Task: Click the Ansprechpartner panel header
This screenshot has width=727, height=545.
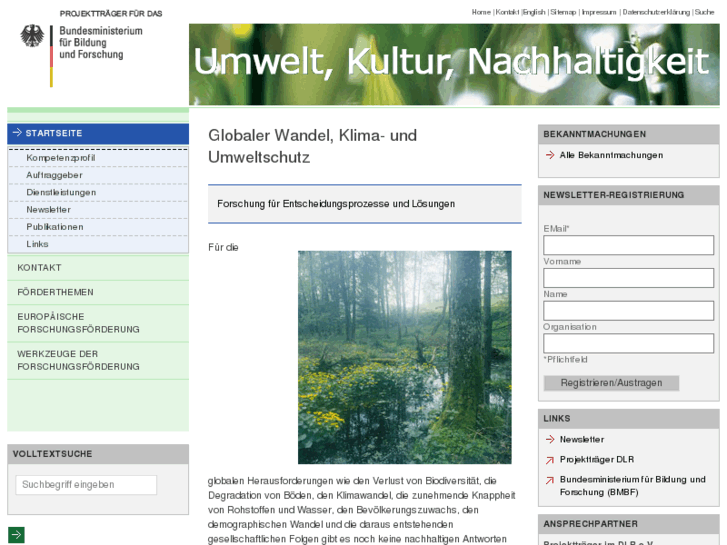Action: point(628,524)
